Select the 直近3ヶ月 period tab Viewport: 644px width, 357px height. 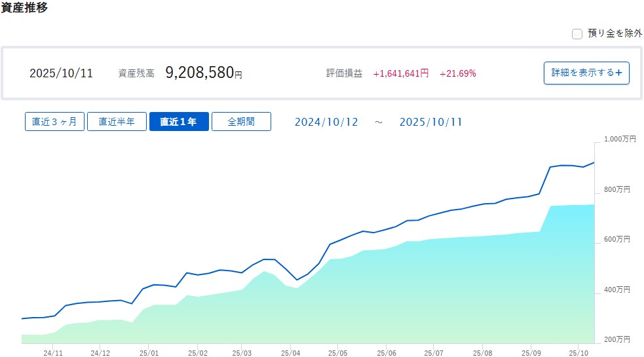tap(54, 122)
